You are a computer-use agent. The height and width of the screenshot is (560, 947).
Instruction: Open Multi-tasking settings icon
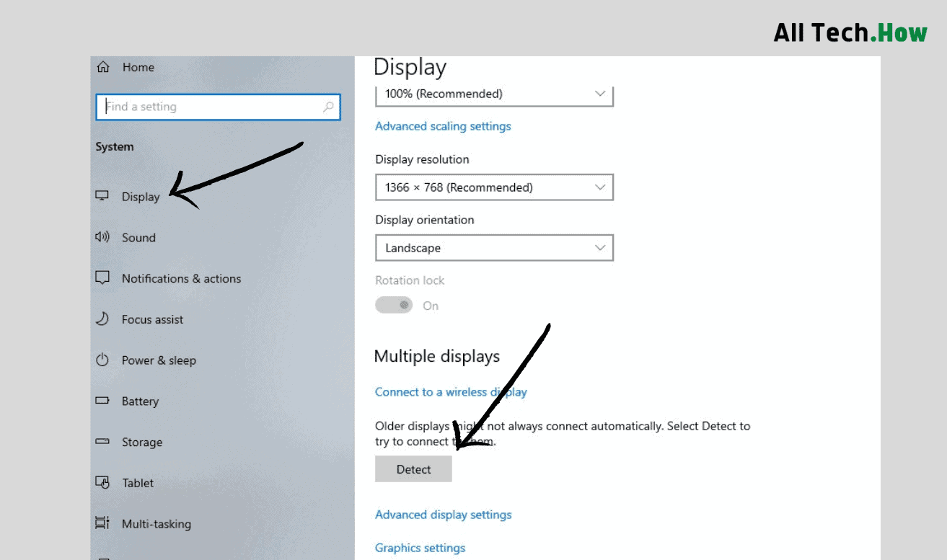tap(102, 523)
